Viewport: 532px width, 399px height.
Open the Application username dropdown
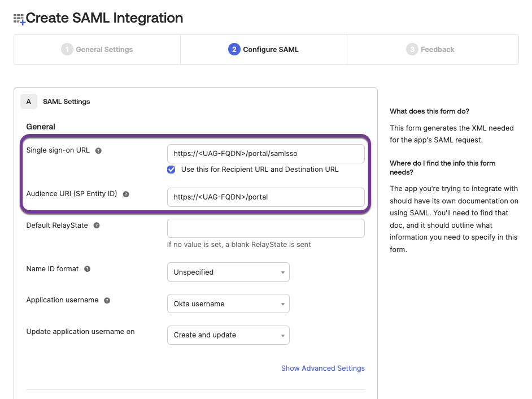[x=228, y=303]
